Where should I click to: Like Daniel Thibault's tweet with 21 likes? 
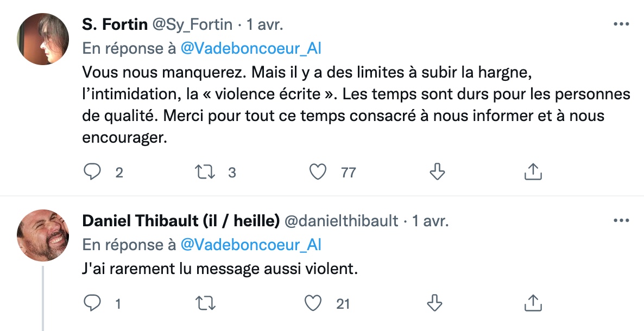click(x=313, y=303)
